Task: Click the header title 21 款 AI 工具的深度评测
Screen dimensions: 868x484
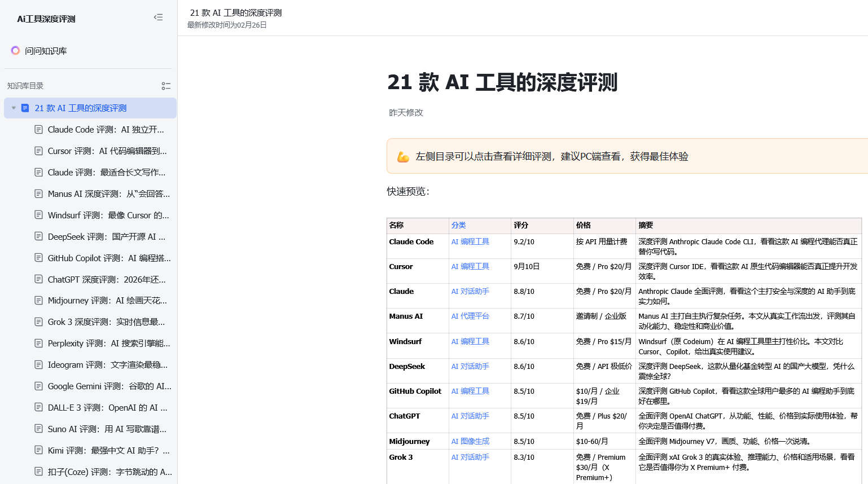Action: coord(235,13)
